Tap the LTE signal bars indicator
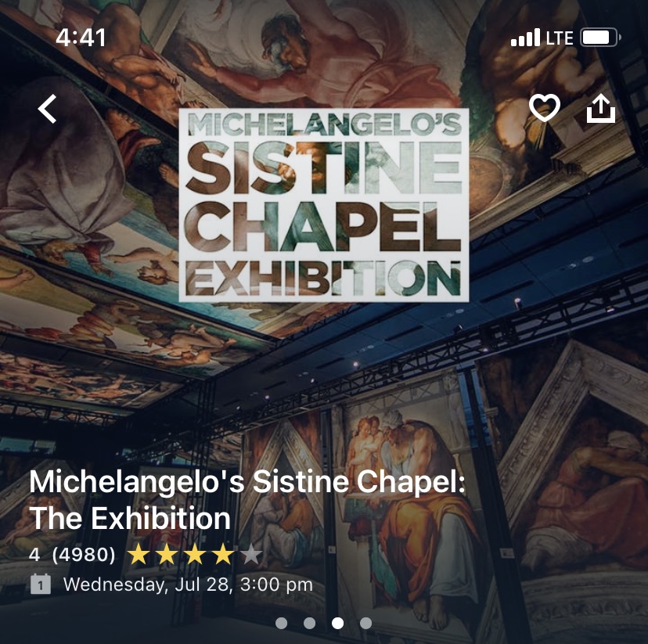This screenshot has height=644, width=648. (525, 38)
